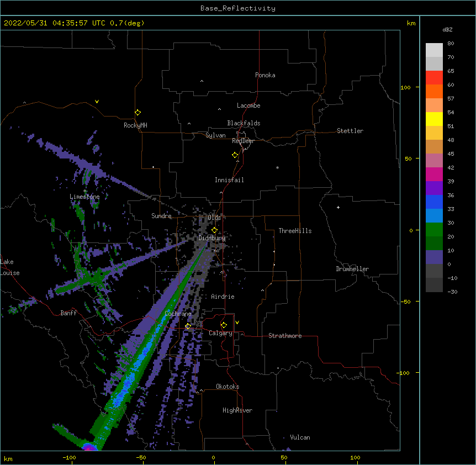Viewport: 476px width, 465px height.
Task: Click the ThreeHills label
Action: point(295,231)
